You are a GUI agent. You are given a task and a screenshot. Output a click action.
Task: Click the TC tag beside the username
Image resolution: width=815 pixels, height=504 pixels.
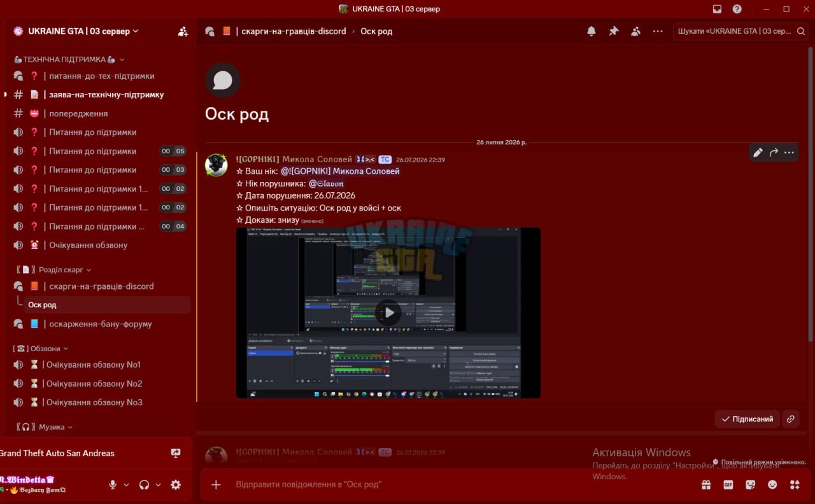(385, 160)
